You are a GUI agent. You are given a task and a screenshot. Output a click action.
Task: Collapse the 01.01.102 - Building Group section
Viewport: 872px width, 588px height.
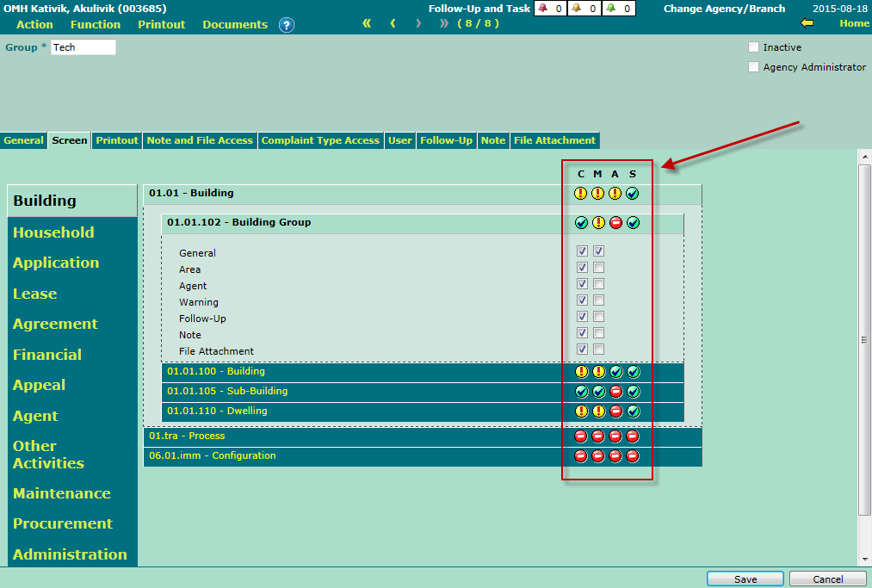(239, 223)
